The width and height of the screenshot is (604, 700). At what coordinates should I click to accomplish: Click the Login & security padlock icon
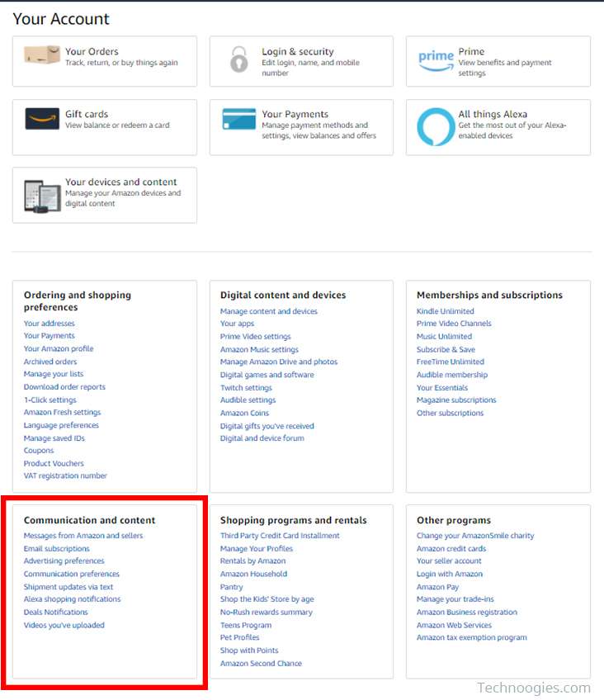238,59
